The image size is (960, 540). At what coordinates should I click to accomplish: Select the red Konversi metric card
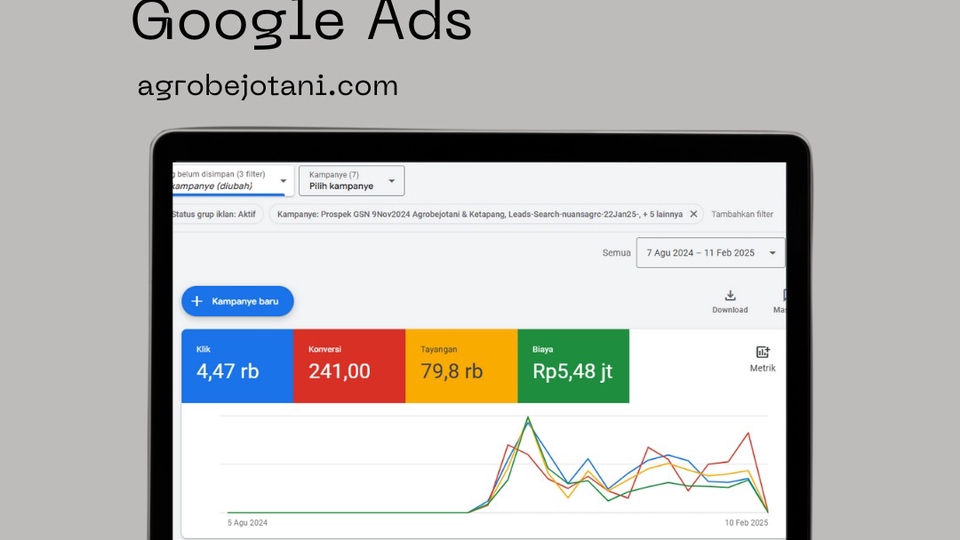[350, 366]
